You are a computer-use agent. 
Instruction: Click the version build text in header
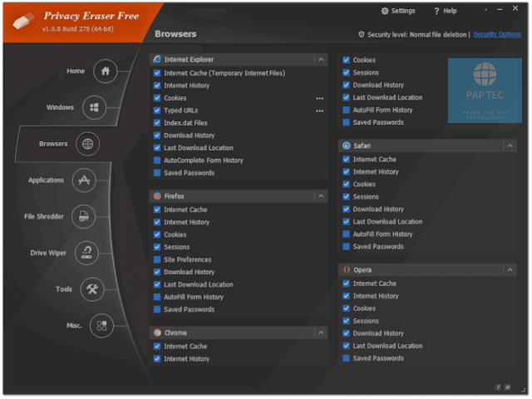coord(77,29)
